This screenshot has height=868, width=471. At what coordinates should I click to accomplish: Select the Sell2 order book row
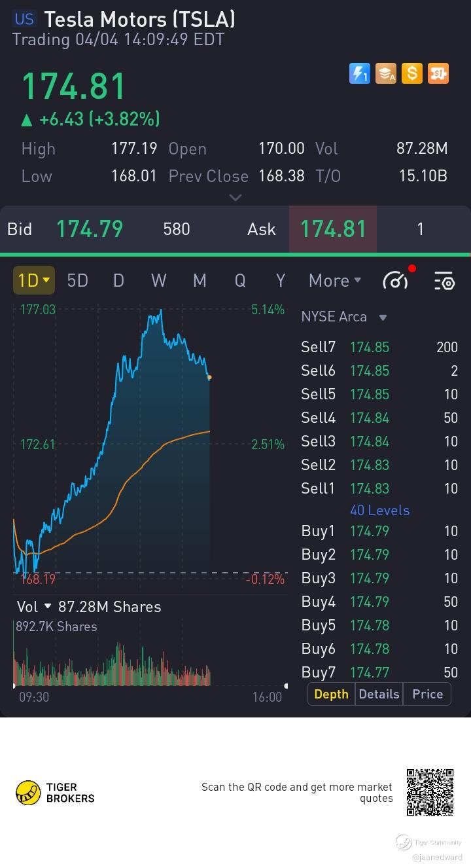(x=379, y=465)
